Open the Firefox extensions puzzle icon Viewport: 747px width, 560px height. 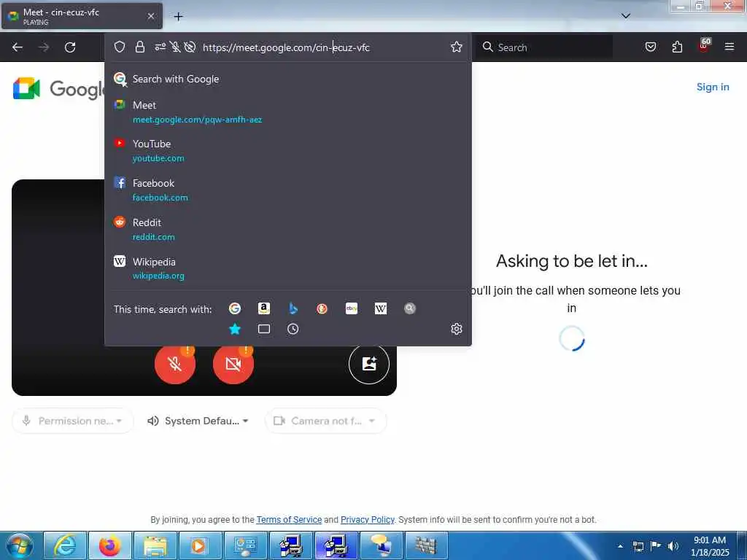(677, 47)
